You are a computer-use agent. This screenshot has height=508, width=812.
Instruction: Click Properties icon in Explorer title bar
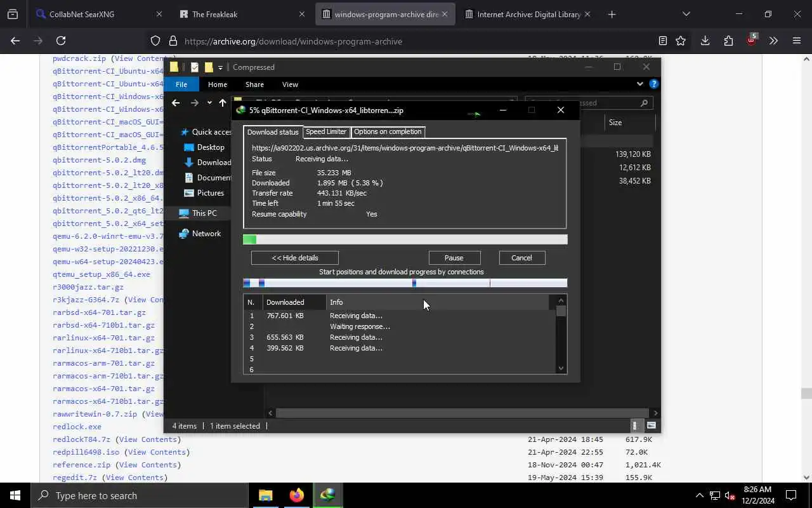click(195, 67)
